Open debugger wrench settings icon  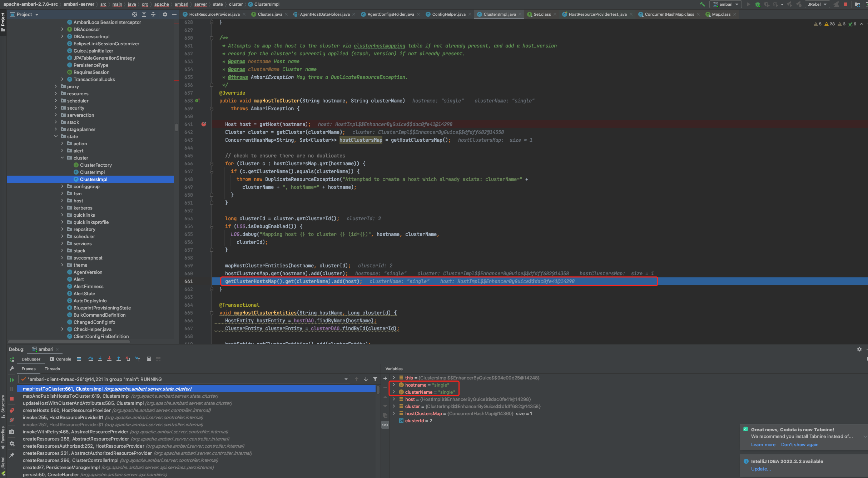tap(12, 368)
